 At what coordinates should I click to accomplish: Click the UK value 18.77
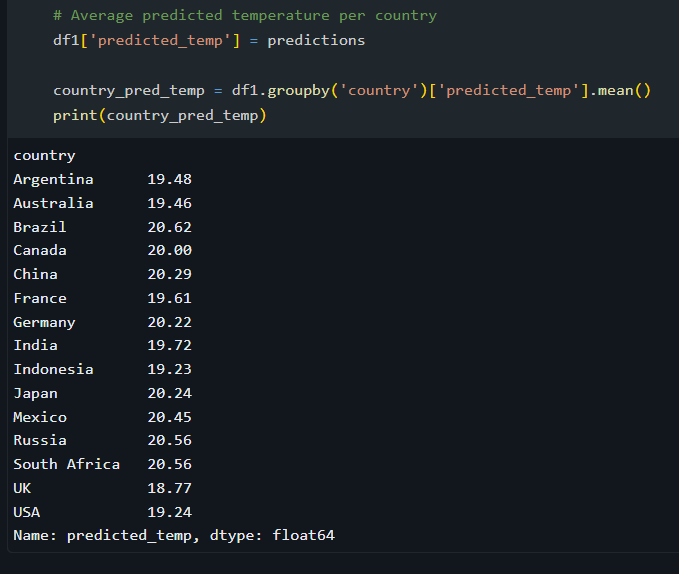pyautogui.click(x=169, y=488)
